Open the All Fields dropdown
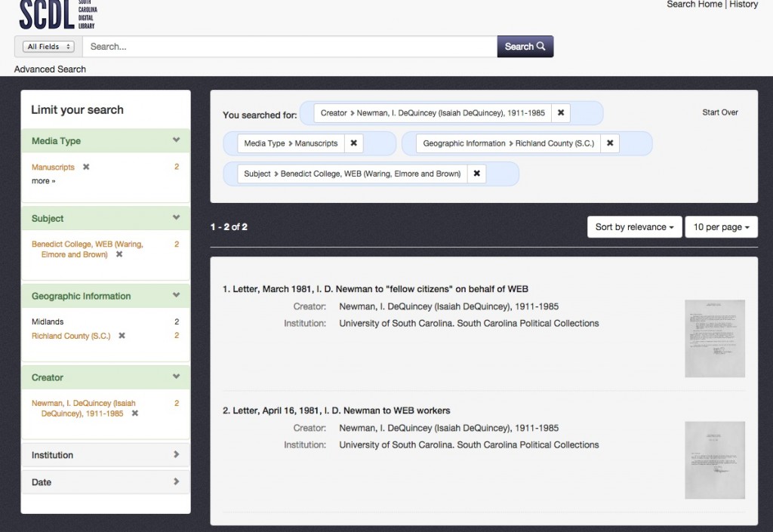This screenshot has height=532, width=773. click(48, 47)
